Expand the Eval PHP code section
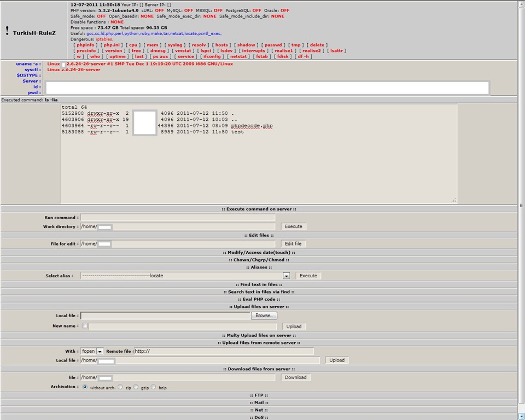Viewport: 525px width, 420px height. pos(259,299)
